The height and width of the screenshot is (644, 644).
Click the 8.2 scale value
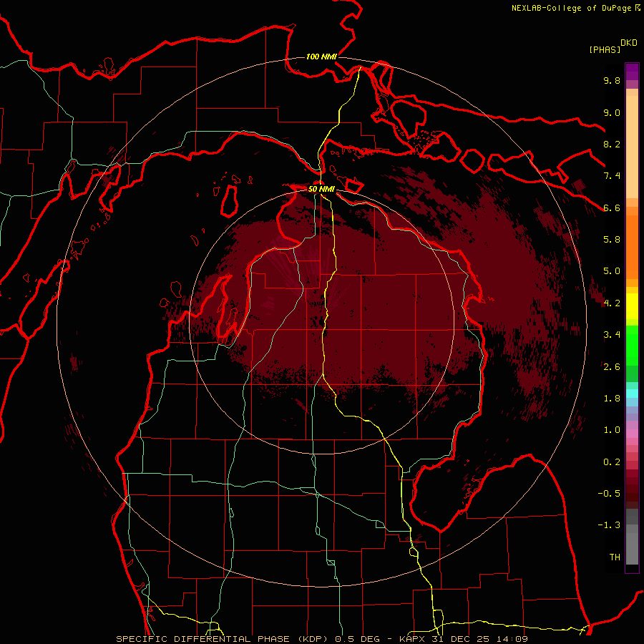tap(612, 144)
